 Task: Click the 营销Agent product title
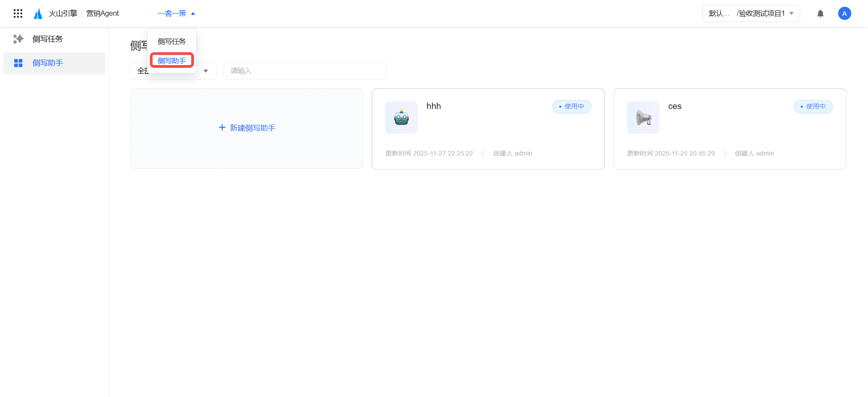tap(103, 14)
